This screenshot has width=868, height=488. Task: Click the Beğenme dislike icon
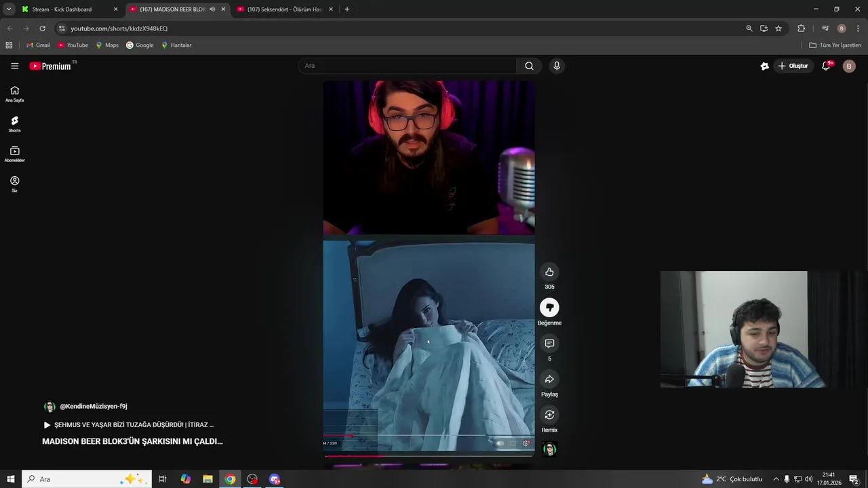(549, 308)
